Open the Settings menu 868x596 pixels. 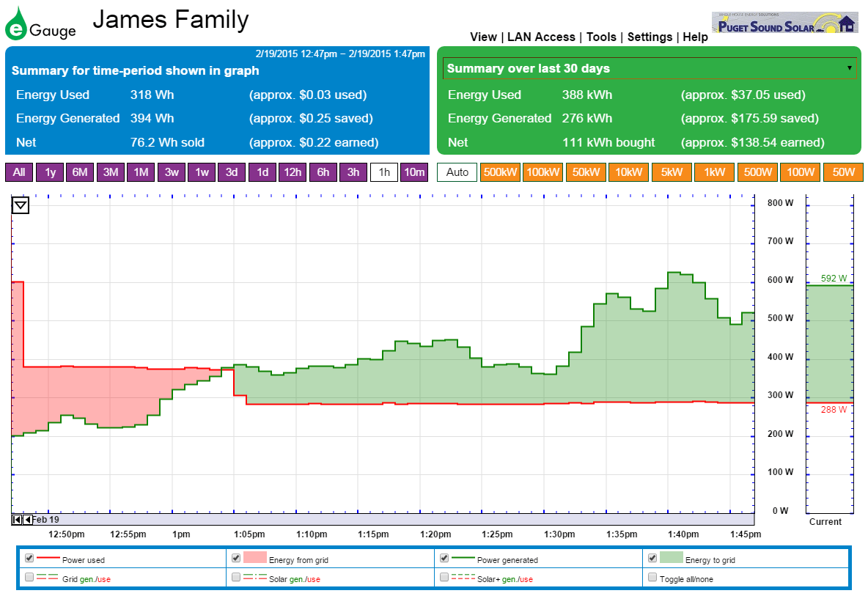(650, 37)
